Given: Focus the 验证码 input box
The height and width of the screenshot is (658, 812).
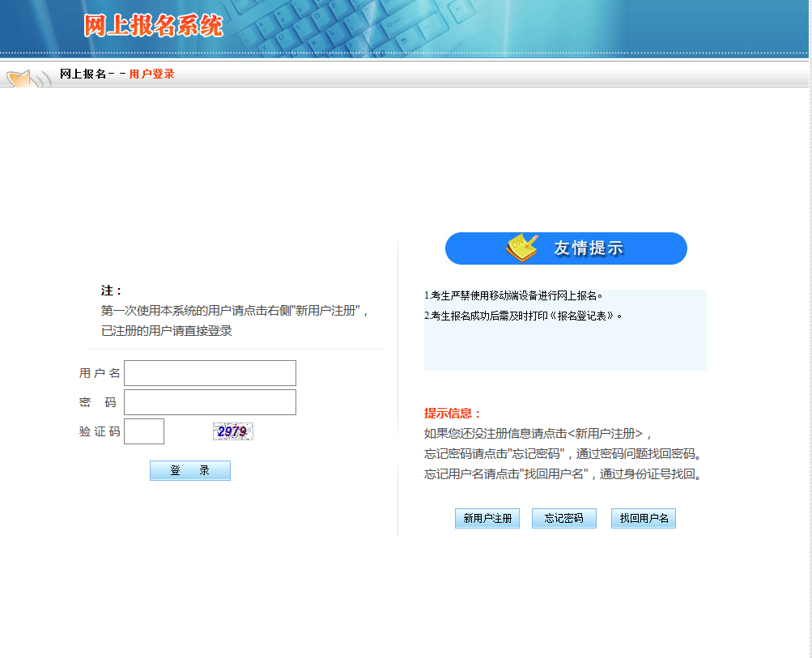Looking at the screenshot, I should point(144,431).
